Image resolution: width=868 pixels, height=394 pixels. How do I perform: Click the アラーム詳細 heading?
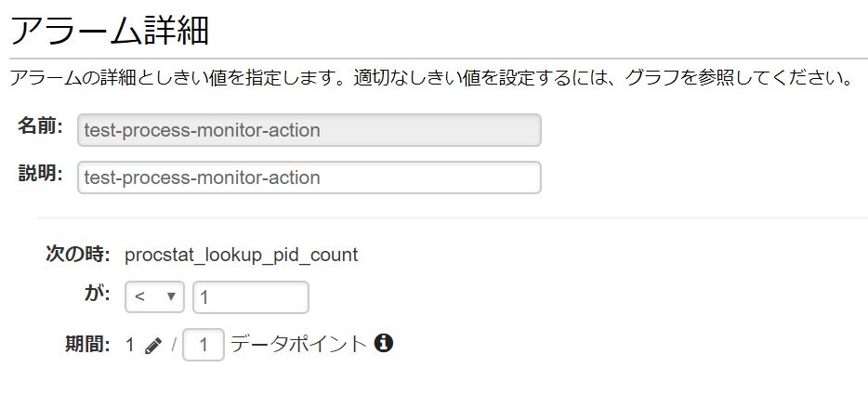(110, 31)
